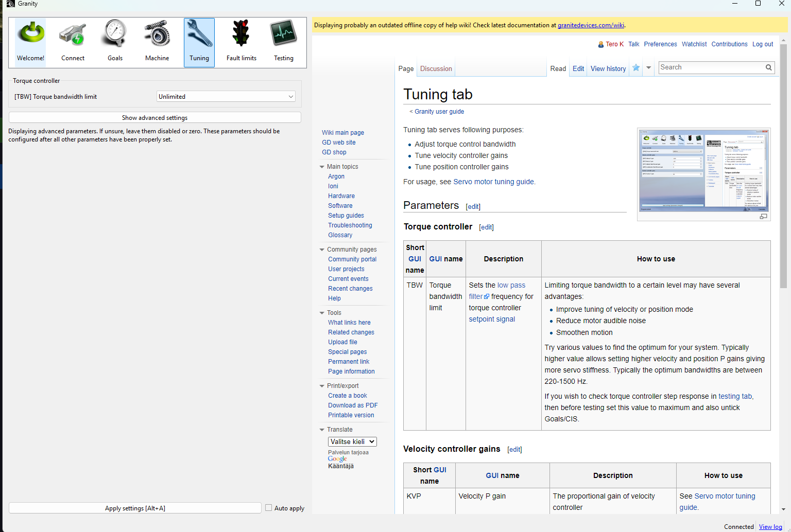Open the Argon topic link
This screenshot has width=791, height=532.
pyautogui.click(x=336, y=176)
